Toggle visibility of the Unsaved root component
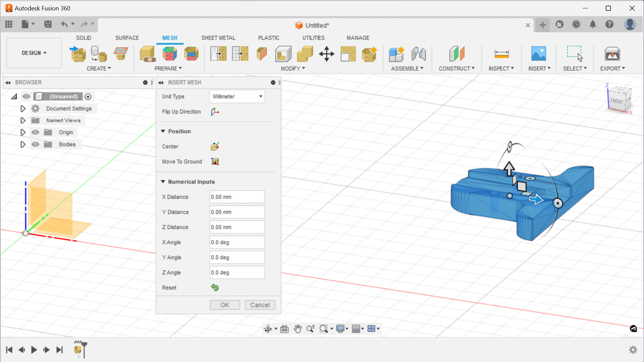 point(26,96)
